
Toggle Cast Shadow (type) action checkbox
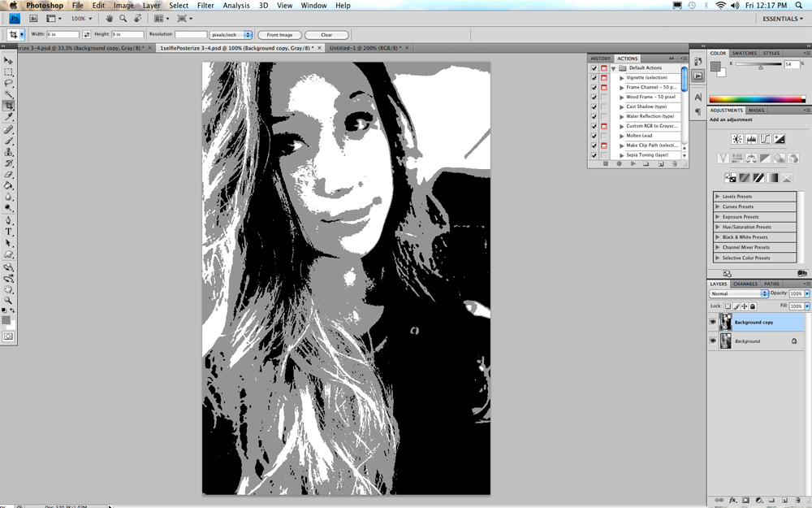tap(594, 106)
